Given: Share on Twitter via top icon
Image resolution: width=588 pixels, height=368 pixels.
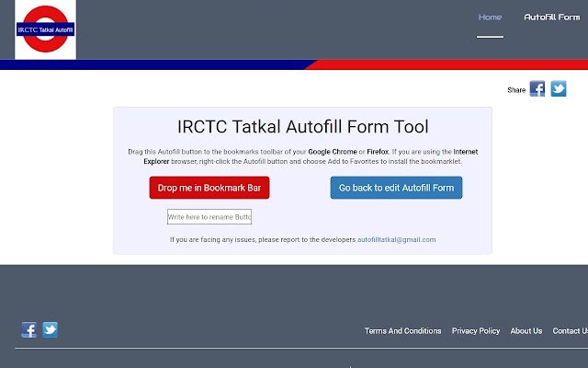Looking at the screenshot, I should (x=559, y=88).
